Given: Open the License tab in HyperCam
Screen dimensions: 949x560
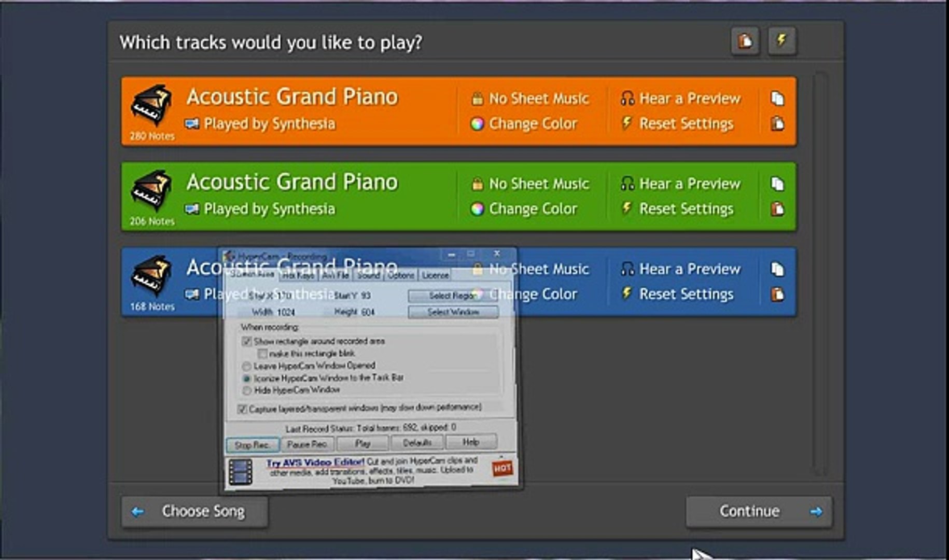Looking at the screenshot, I should 435,276.
